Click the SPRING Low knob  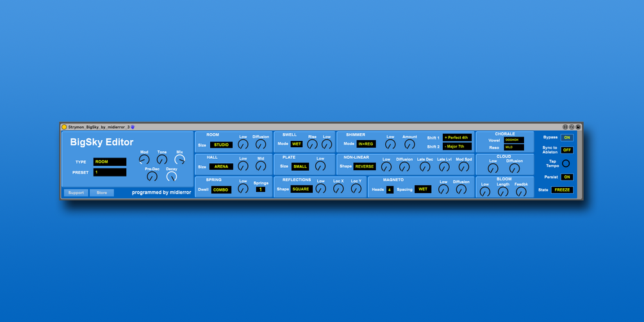(243, 188)
